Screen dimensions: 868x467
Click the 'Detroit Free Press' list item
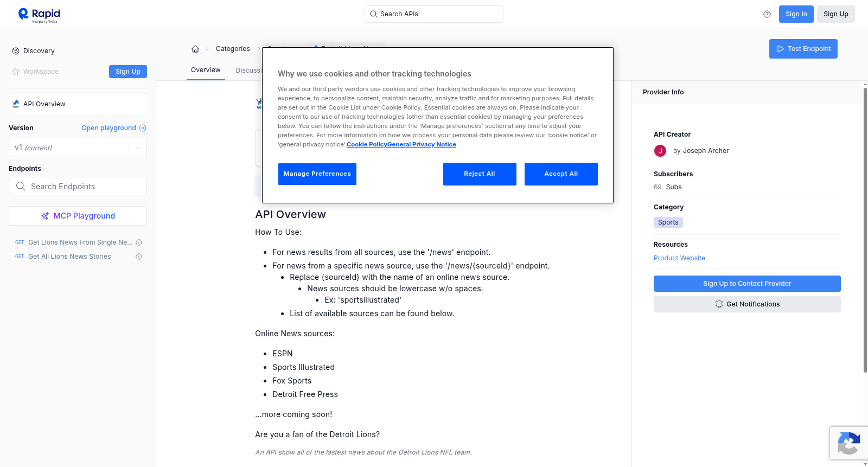point(305,394)
